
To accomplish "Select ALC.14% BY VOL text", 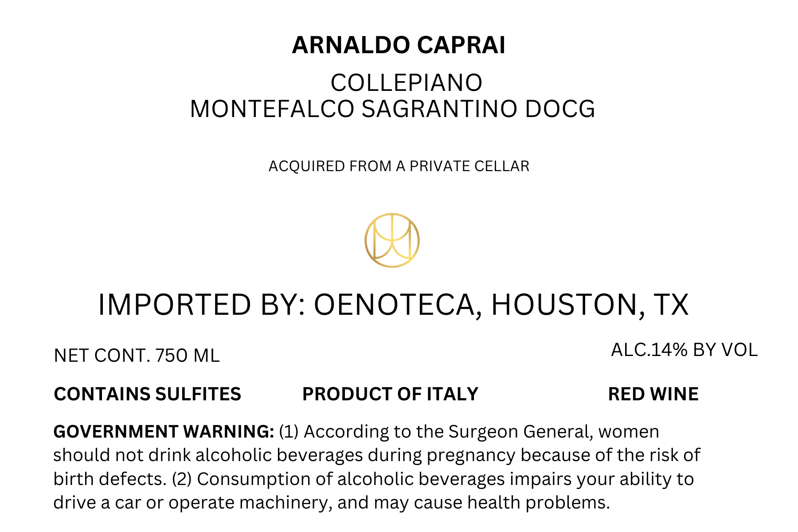I will tap(685, 350).
